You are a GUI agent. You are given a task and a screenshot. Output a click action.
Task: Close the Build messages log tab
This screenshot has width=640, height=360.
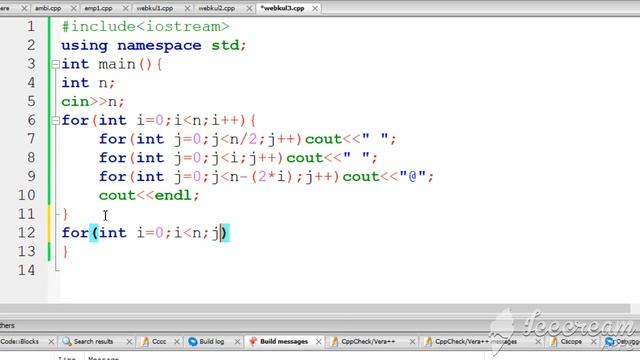[x=318, y=341]
